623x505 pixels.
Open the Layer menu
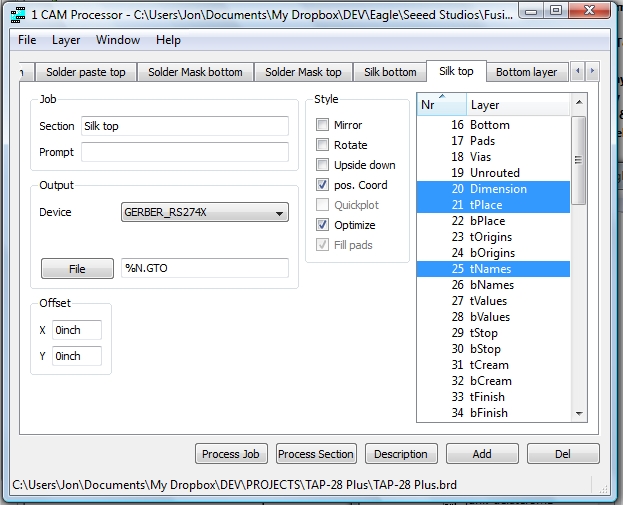click(x=66, y=40)
